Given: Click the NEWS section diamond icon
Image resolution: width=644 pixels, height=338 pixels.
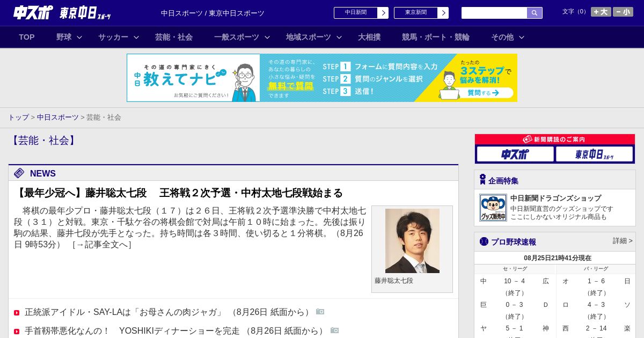Looking at the screenshot, I should click(x=19, y=173).
